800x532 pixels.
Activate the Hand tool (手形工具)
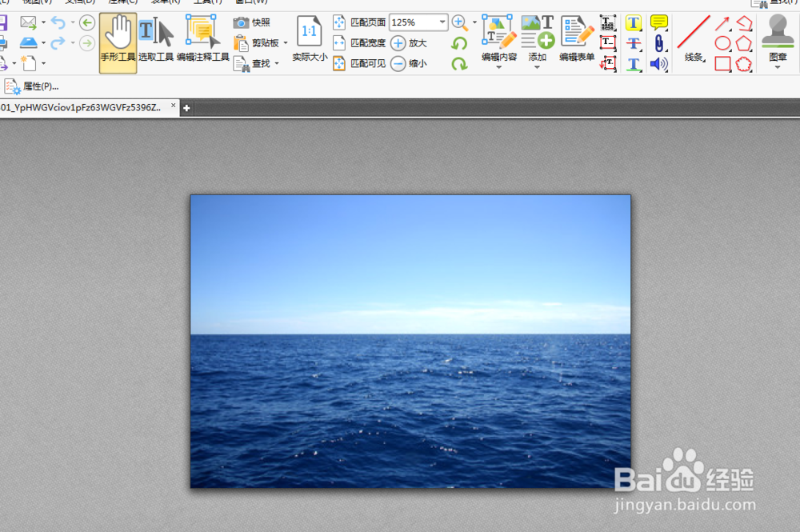118,43
